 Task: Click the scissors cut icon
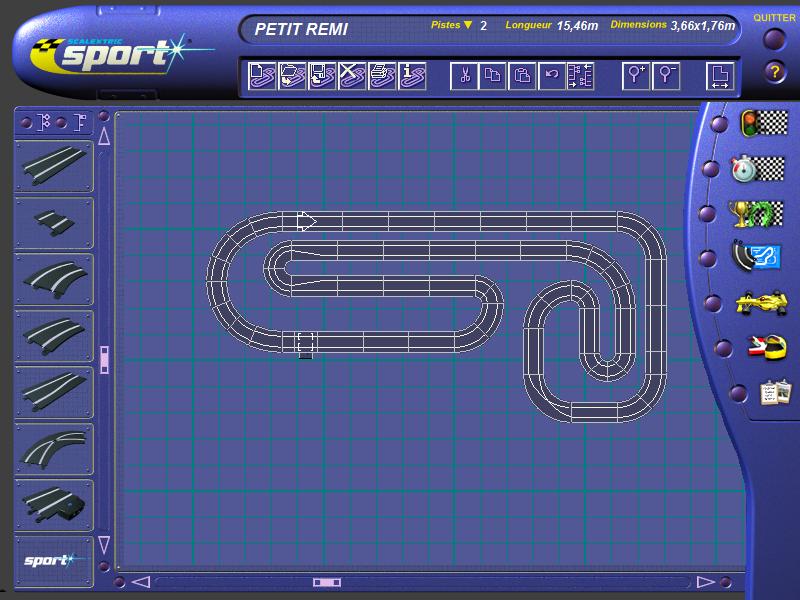(464, 76)
